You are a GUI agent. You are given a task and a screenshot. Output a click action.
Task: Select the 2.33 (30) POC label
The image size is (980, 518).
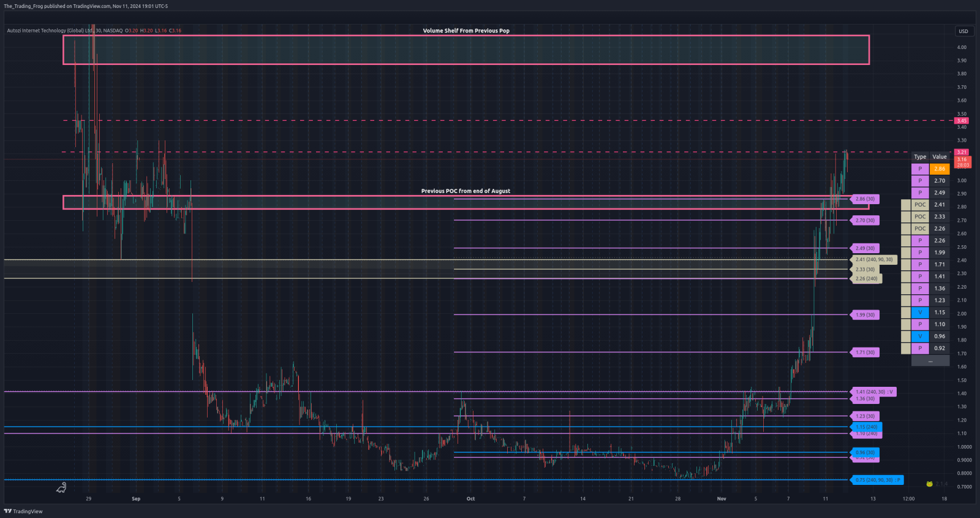click(865, 270)
